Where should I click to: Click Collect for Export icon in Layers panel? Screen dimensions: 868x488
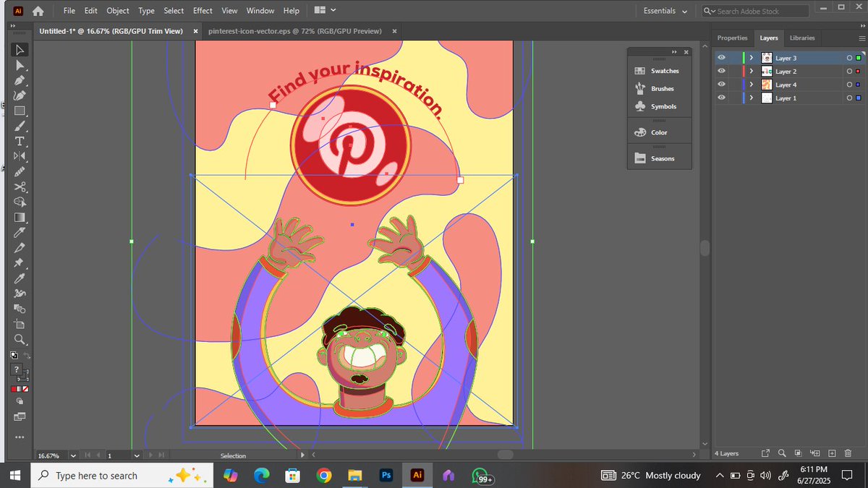point(765,453)
